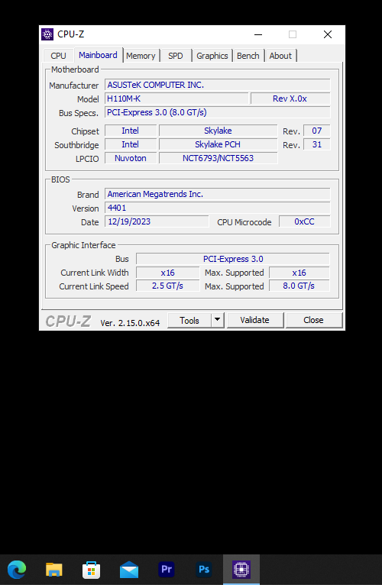Open the Bench tab
Viewport: 382px width, 588px height.
coord(248,56)
